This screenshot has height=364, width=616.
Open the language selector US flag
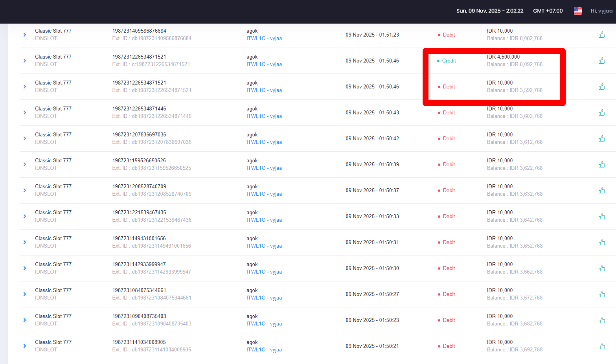point(578,11)
